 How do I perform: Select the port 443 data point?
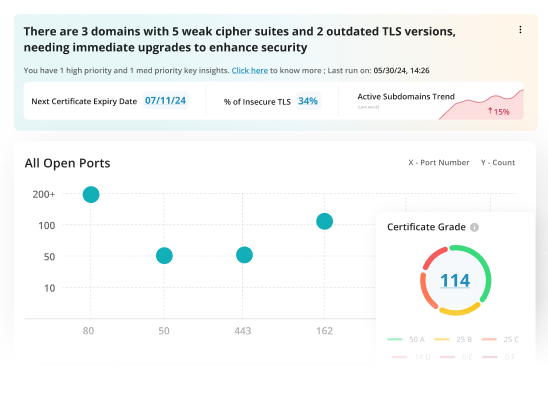point(244,255)
